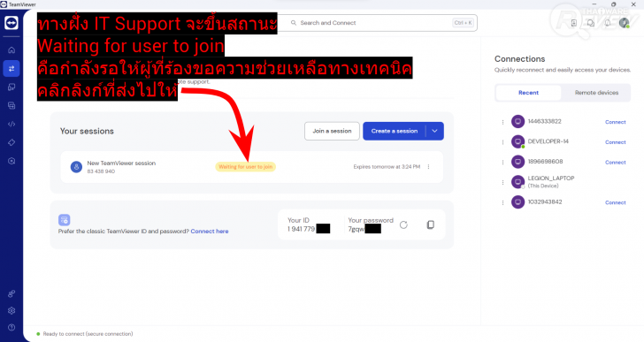Click the session code 83 438 940
Viewport: 644px width, 342px height.
point(101,171)
